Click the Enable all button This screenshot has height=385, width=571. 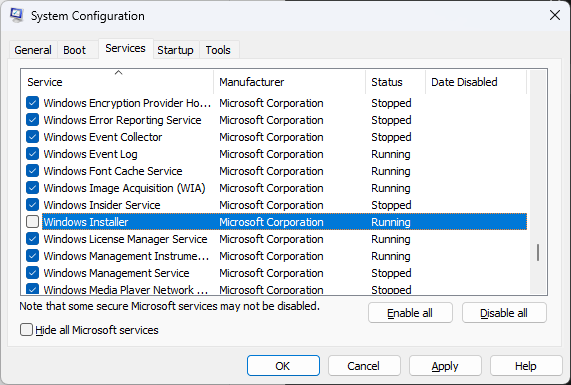click(x=410, y=313)
